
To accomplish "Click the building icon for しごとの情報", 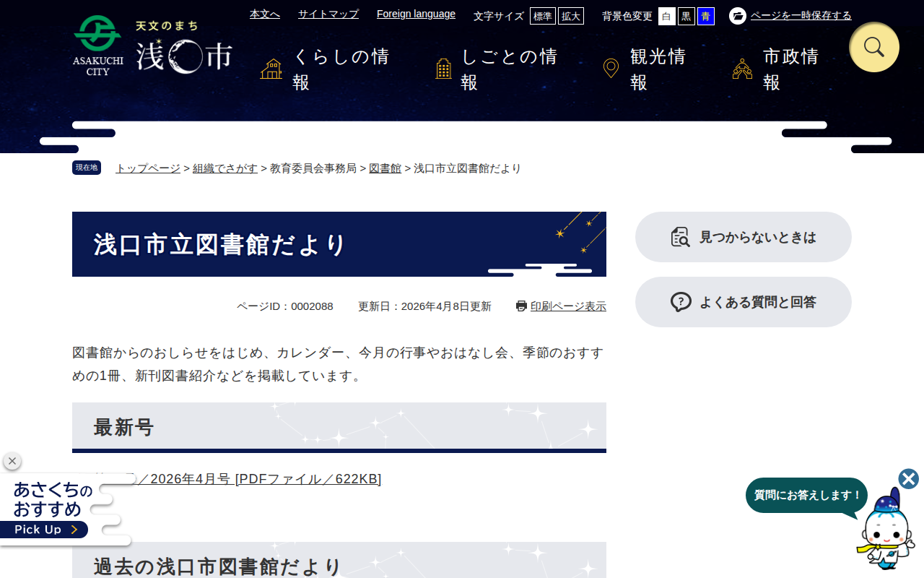I will 444,69.
